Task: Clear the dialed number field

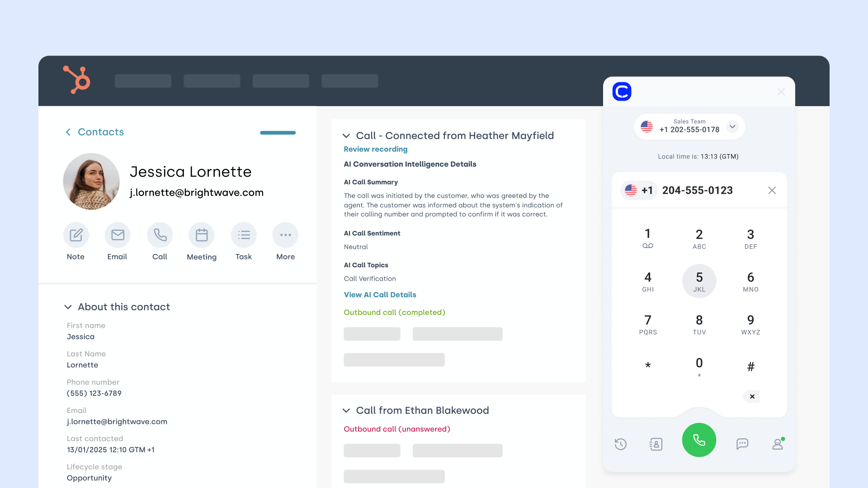Action: click(x=772, y=191)
